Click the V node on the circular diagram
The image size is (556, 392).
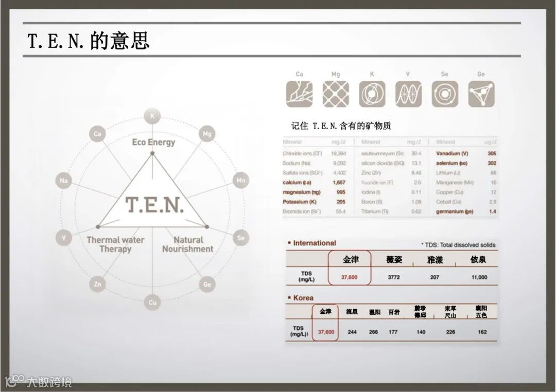coord(63,238)
